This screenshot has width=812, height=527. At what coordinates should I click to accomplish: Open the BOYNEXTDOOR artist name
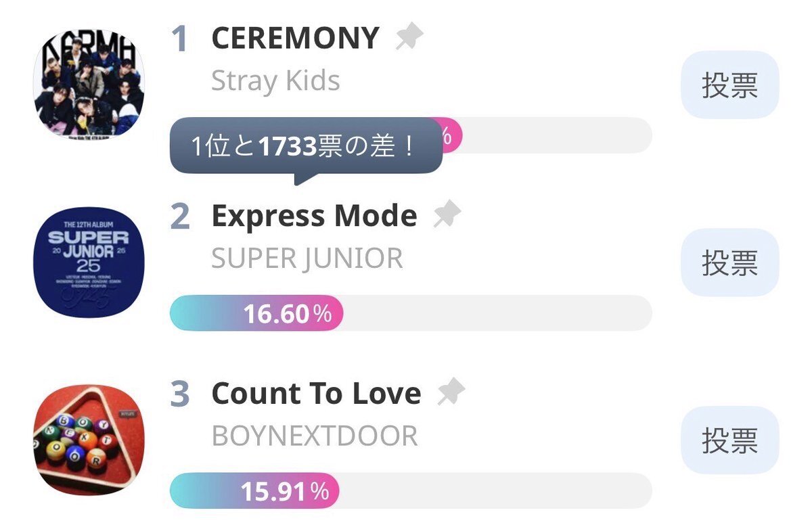[x=315, y=436]
